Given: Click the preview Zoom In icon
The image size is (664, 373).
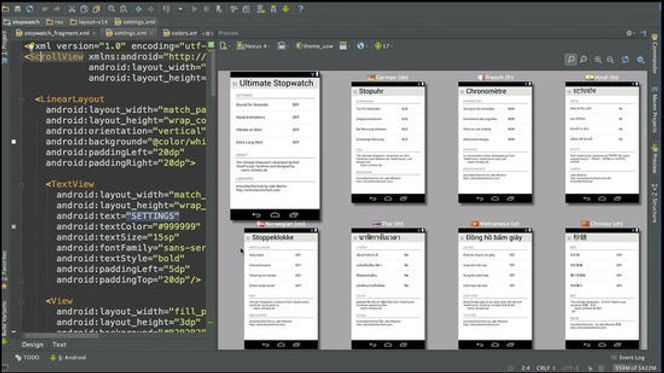Looking at the screenshot, I should (598, 60).
